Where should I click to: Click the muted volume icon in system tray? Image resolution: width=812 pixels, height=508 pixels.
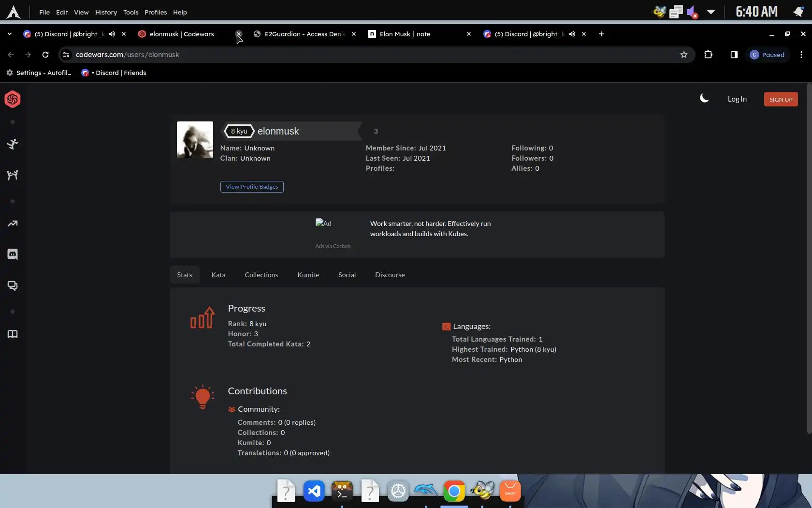692,12
